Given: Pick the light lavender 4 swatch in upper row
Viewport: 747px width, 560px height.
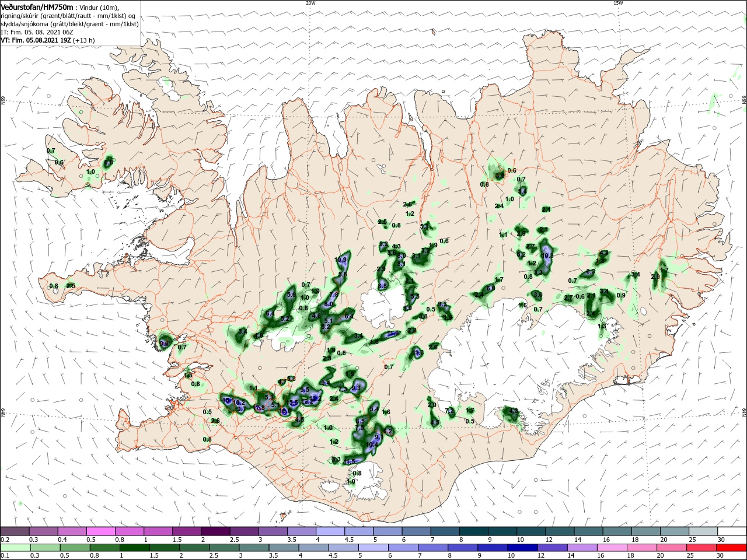Looking at the screenshot, I should 330,531.
